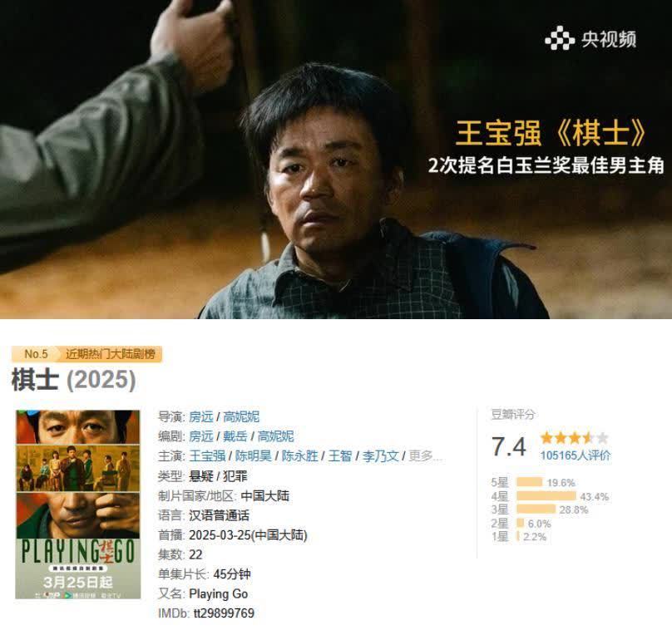The width and height of the screenshot is (672, 630).
Task: Open the 105165人评价 ratings link
Action: [x=576, y=455]
